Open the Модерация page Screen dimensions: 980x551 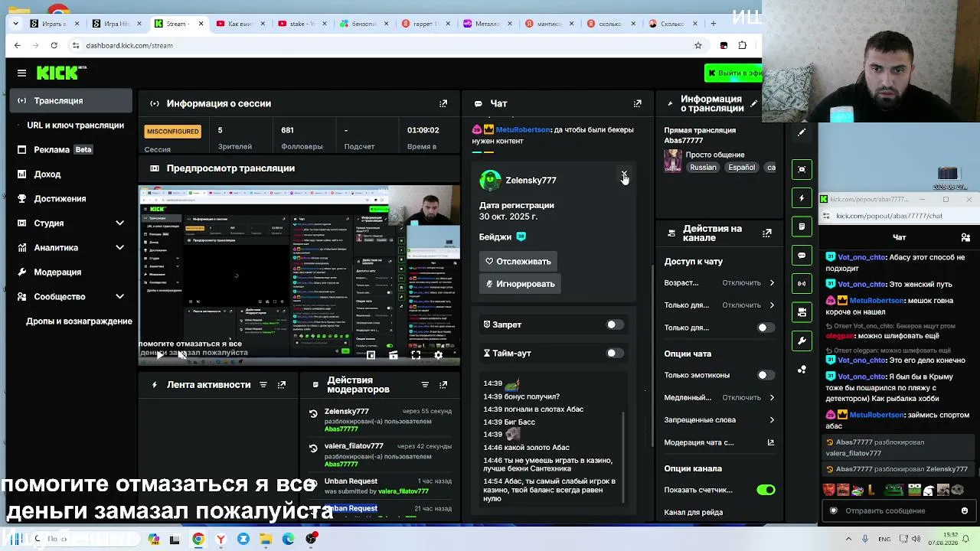click(x=71, y=272)
